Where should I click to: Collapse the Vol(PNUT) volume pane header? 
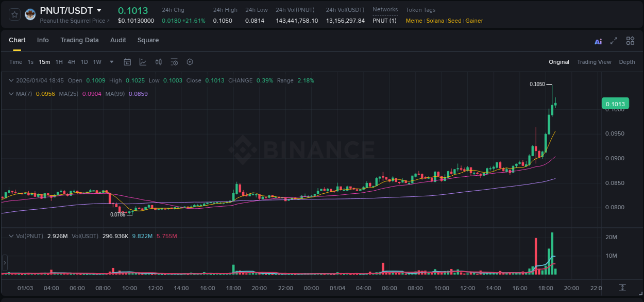point(11,236)
